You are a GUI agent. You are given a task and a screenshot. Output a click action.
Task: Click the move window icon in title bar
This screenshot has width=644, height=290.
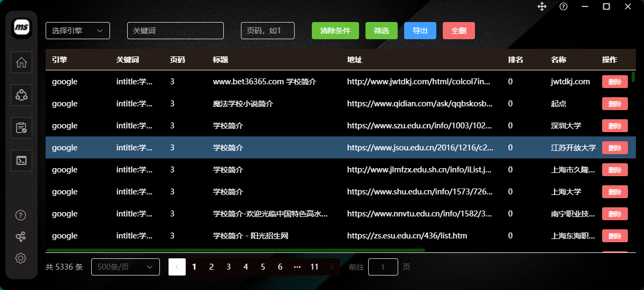pos(542,6)
